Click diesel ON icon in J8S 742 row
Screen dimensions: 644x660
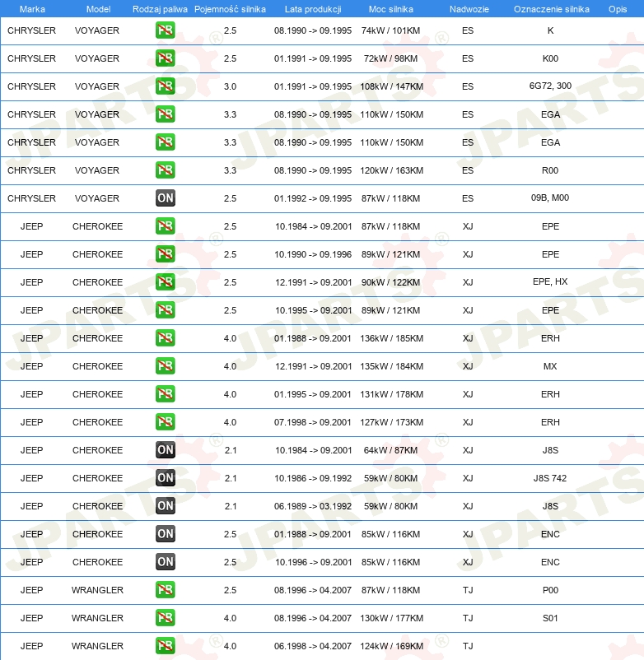click(x=166, y=478)
